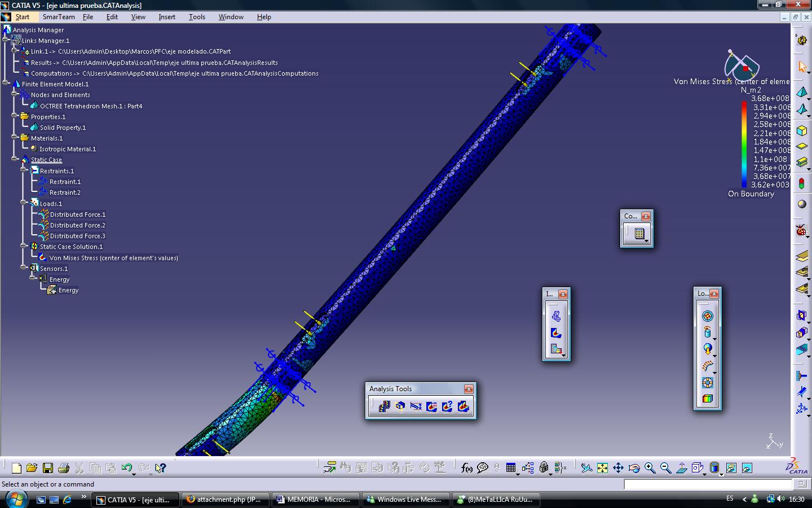Image resolution: width=812 pixels, height=508 pixels.
Task: Click the Zoom In magnifier
Action: [650, 468]
